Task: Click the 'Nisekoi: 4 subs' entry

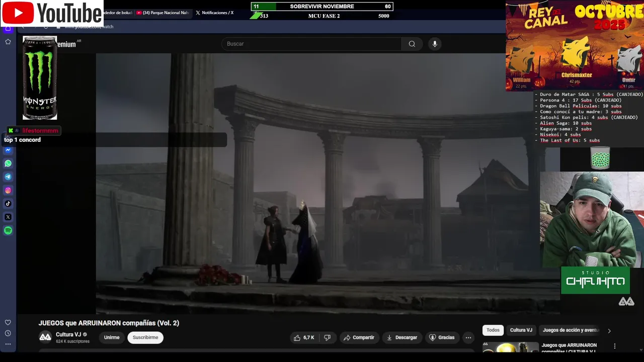Action: [560, 135]
